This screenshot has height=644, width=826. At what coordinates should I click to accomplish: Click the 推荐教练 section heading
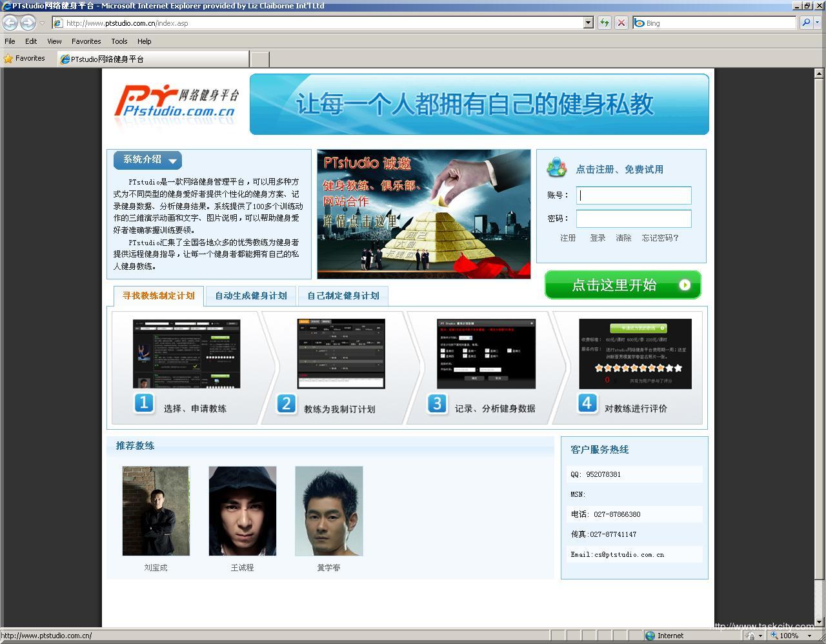tap(136, 446)
